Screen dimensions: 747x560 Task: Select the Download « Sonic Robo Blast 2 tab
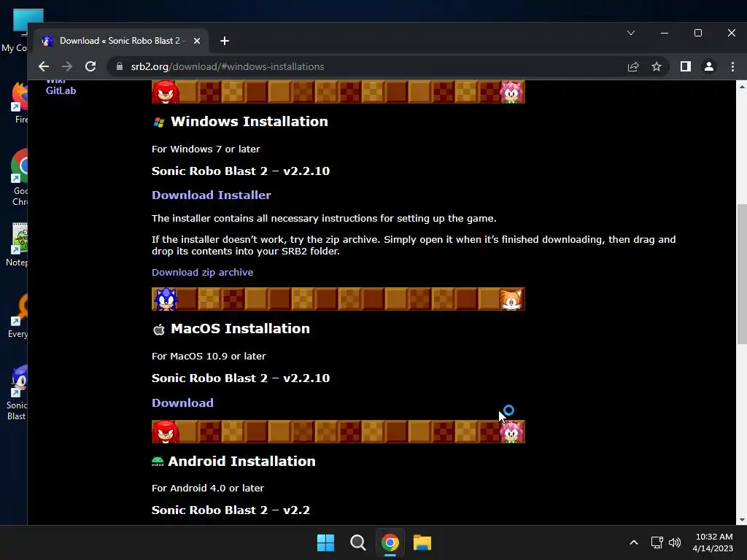pyautogui.click(x=122, y=41)
